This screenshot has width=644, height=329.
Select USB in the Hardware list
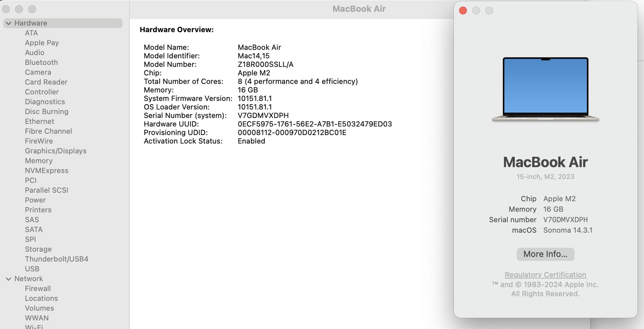coord(32,269)
